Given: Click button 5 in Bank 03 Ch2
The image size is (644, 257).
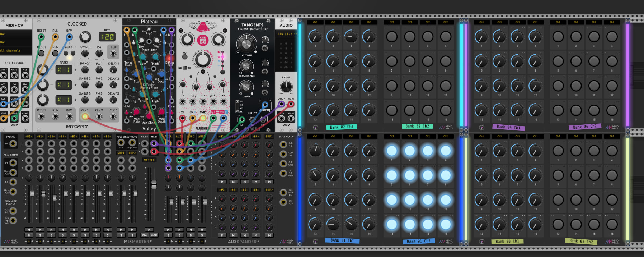Looking at the screenshot, I should point(558,175).
